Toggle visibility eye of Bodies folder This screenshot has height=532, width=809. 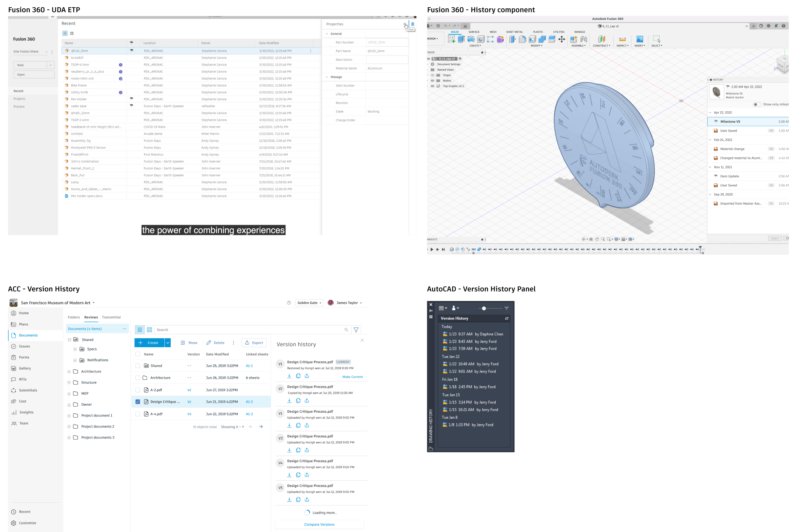point(432,81)
